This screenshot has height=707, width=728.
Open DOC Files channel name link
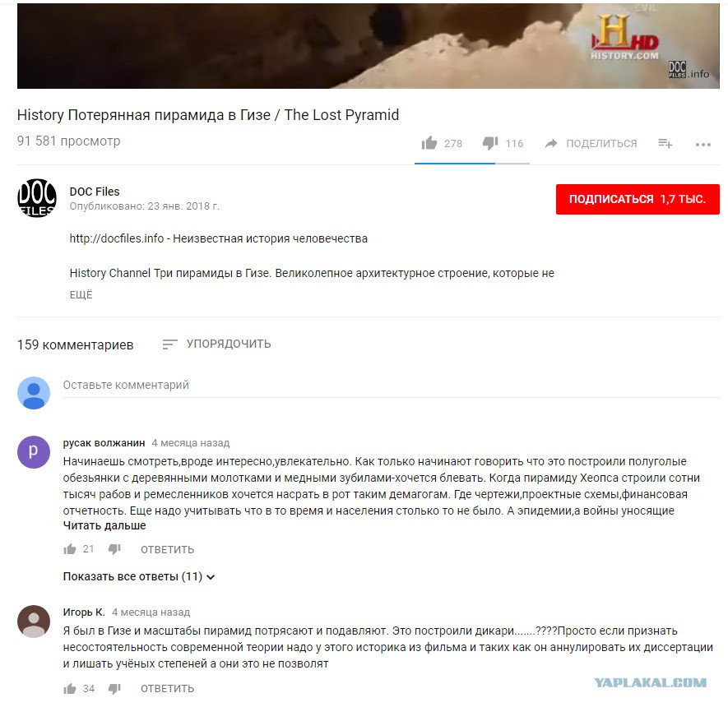(95, 192)
